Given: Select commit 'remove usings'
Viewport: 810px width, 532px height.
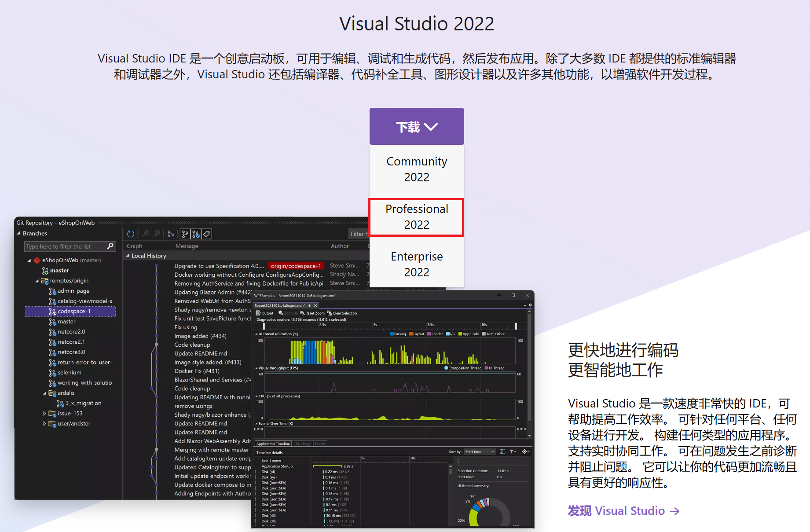Looking at the screenshot, I should tap(193, 406).
